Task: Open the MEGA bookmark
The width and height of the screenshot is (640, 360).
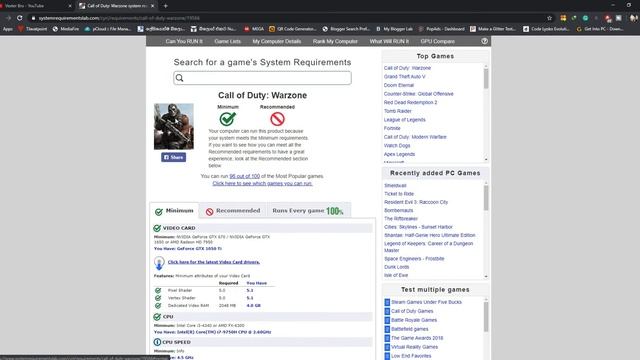Action: click(x=254, y=29)
